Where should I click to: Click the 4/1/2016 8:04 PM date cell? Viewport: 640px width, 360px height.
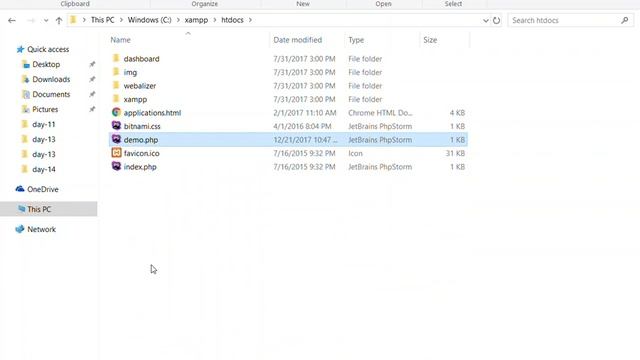[302, 127]
